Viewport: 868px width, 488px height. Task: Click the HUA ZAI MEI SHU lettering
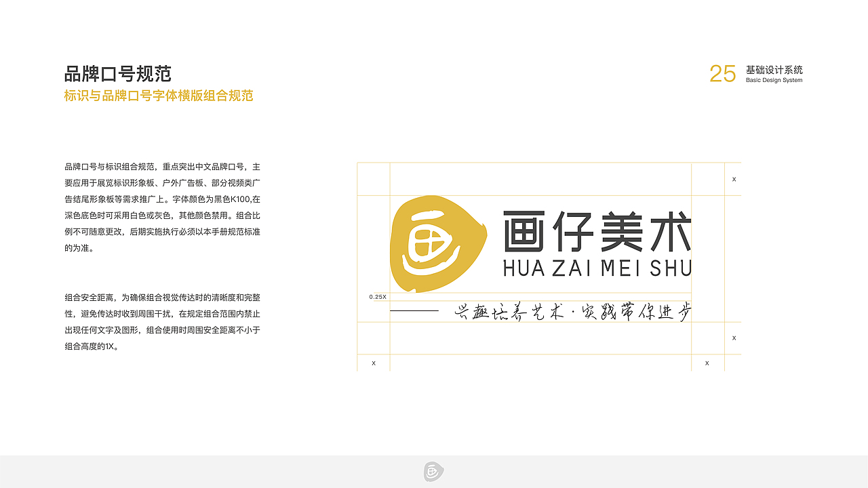597,268
